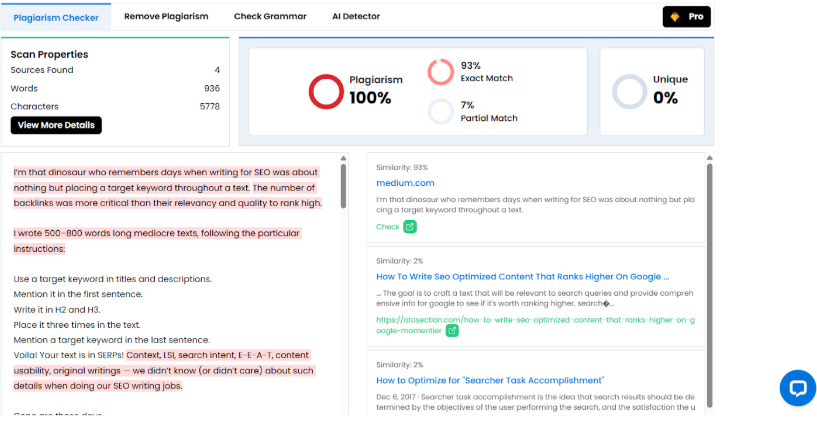The image size is (817, 421).
Task: Click the scroll-up arrow of text panel
Action: 344,159
